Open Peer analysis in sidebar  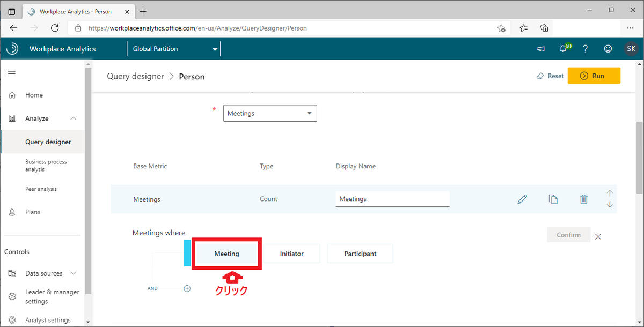pyautogui.click(x=42, y=189)
